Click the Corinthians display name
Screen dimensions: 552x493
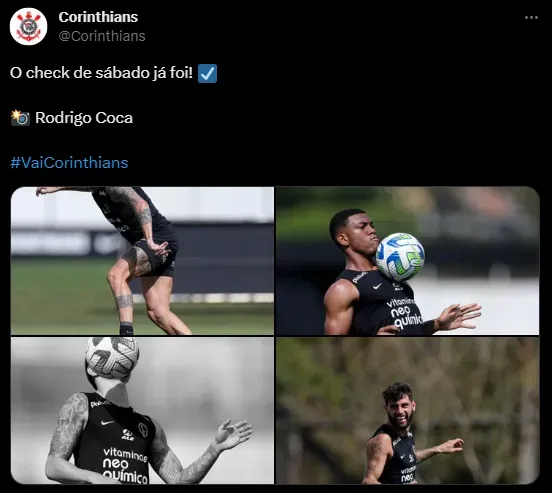click(98, 17)
